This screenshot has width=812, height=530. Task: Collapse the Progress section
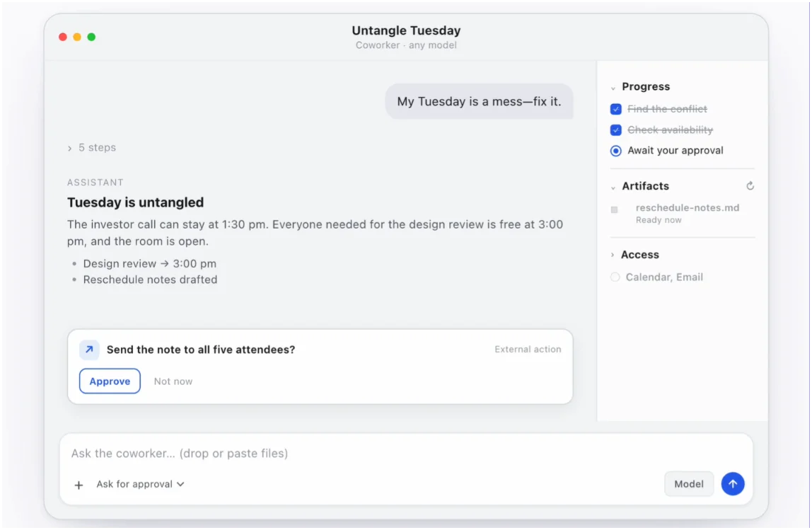[613, 88]
